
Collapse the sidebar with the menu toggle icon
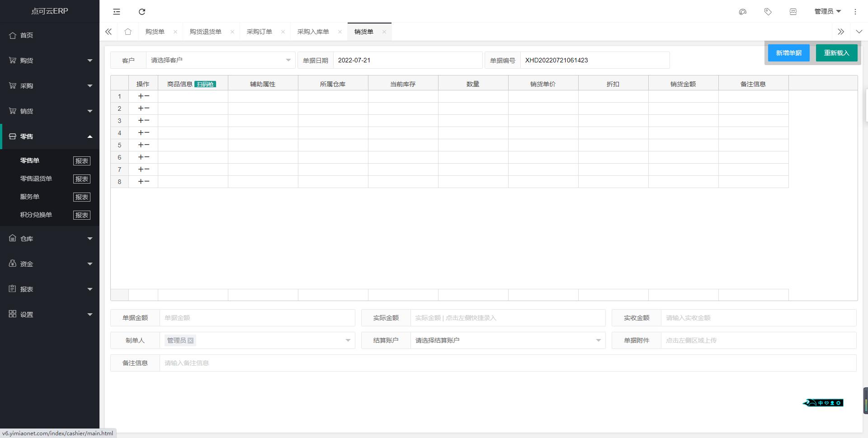(116, 12)
